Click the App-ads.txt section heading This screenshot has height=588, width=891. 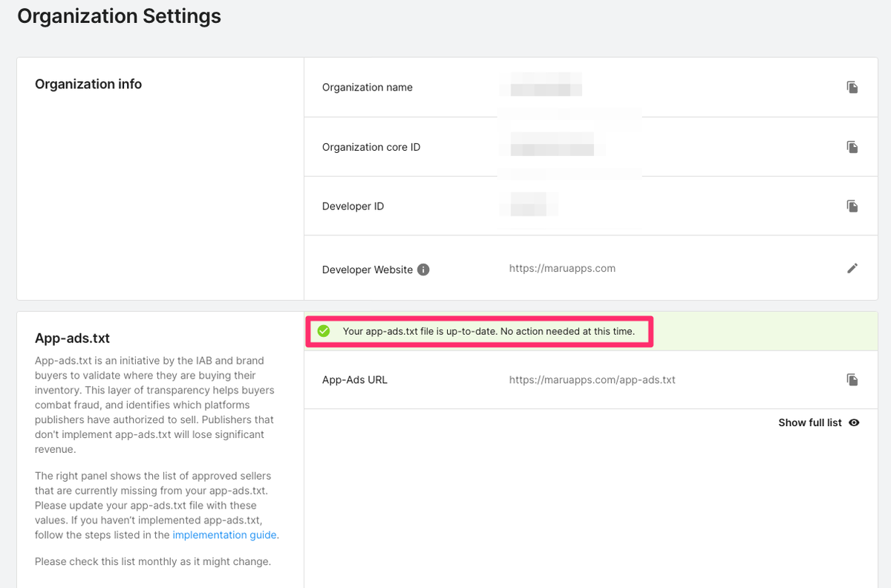tap(72, 339)
